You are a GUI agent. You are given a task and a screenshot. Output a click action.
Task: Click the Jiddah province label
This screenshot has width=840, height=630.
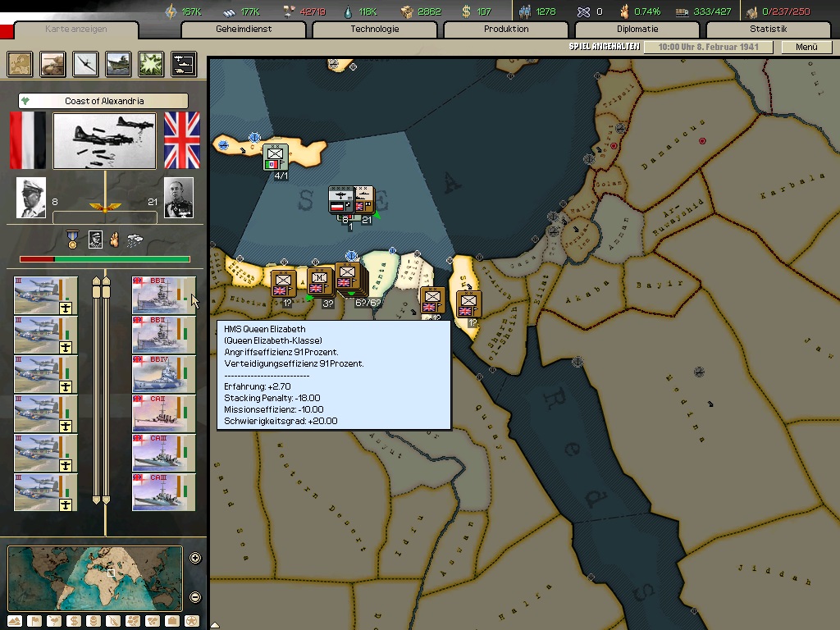(x=774, y=574)
